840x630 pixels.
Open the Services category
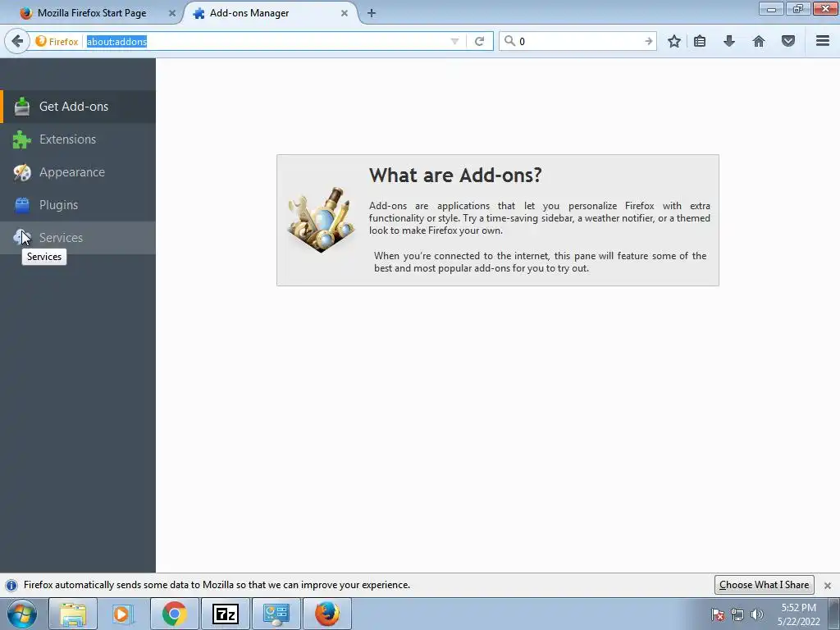click(x=78, y=237)
